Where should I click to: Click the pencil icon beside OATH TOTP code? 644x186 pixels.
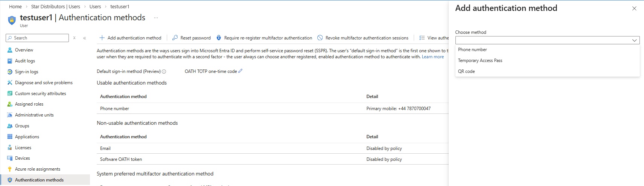coord(241,71)
